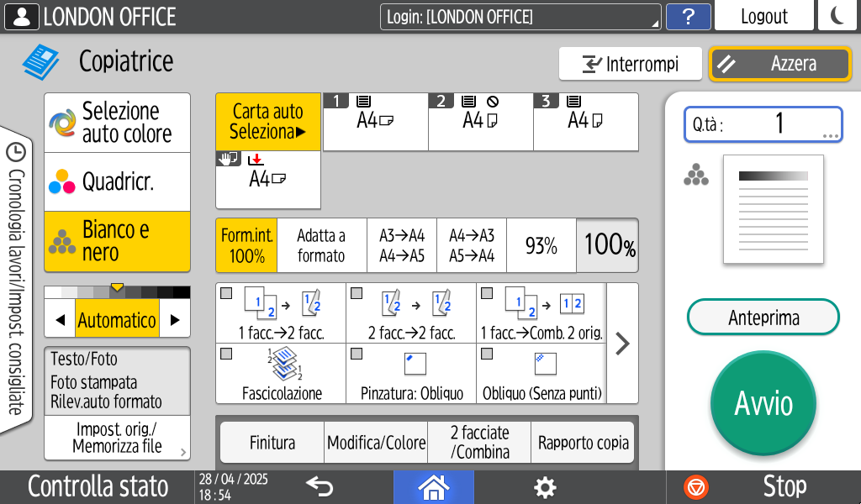Reset settings with Azzera
The height and width of the screenshot is (504, 861).
pyautogui.click(x=780, y=64)
